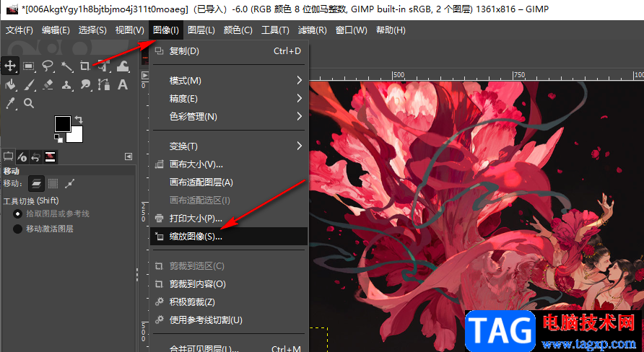
Task: Select the Zoom magnifier tool
Action: (29, 103)
